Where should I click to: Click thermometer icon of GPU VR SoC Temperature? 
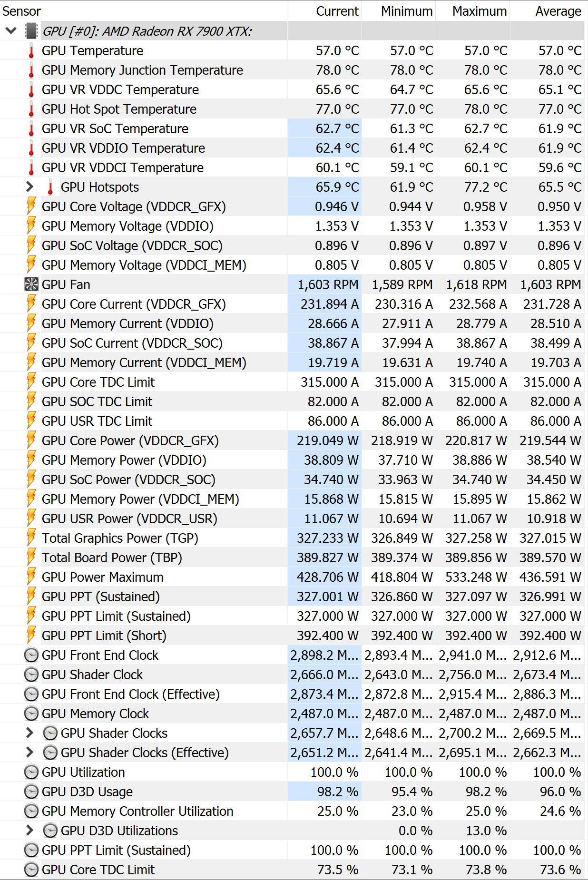31,129
